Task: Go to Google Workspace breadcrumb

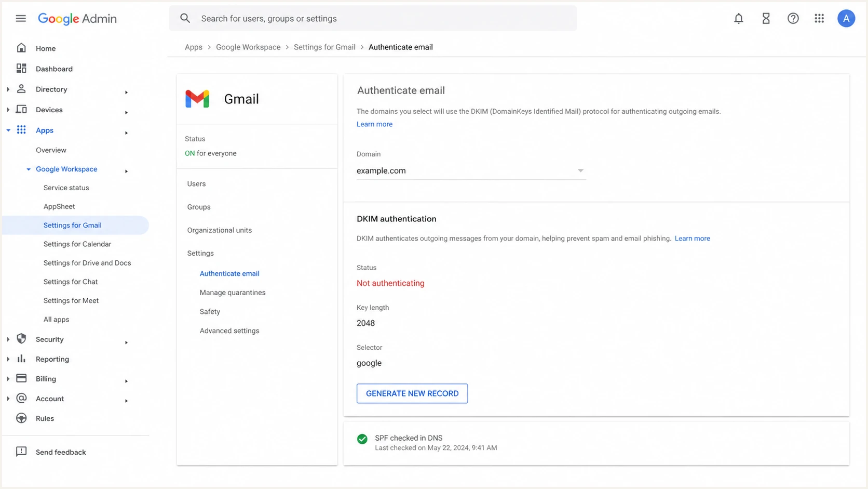Action: click(248, 47)
